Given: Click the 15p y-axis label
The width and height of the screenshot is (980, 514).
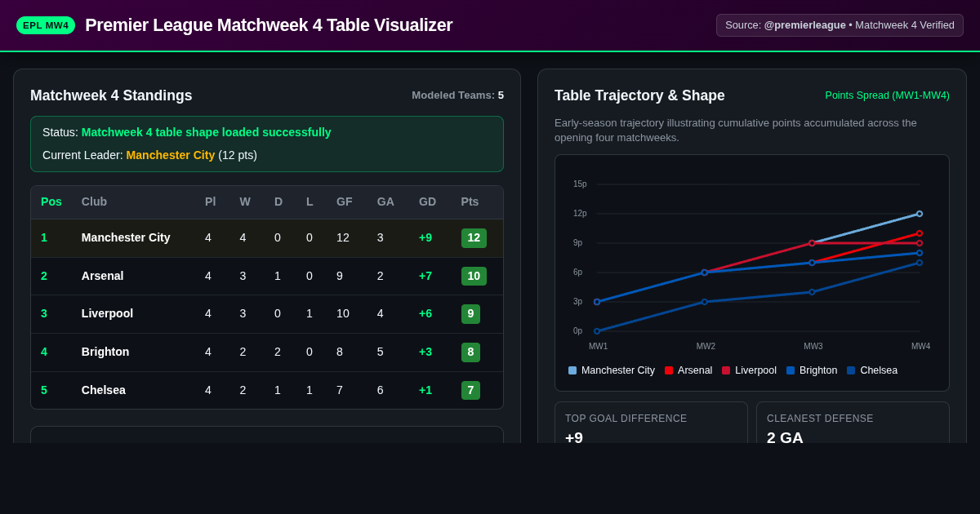Looking at the screenshot, I should coord(580,184).
